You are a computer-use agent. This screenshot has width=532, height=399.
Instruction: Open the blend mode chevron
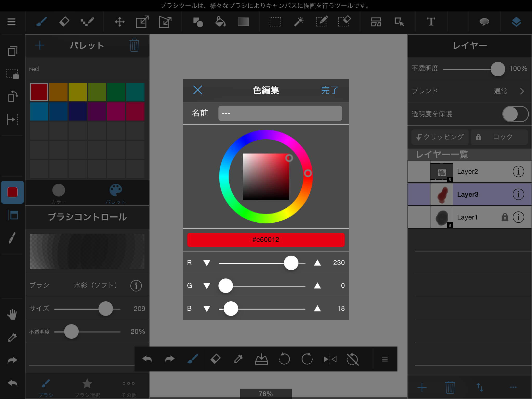point(522,91)
